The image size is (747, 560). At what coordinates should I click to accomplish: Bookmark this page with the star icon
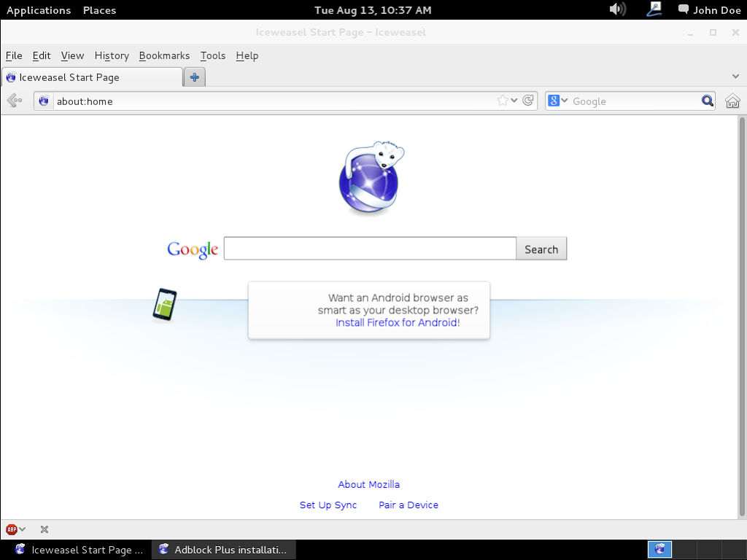(x=502, y=101)
